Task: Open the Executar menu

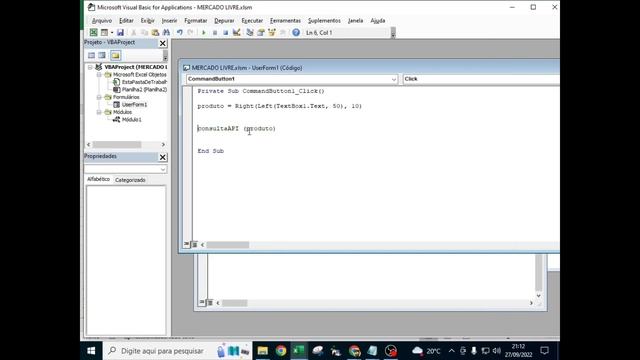Action: (252, 20)
